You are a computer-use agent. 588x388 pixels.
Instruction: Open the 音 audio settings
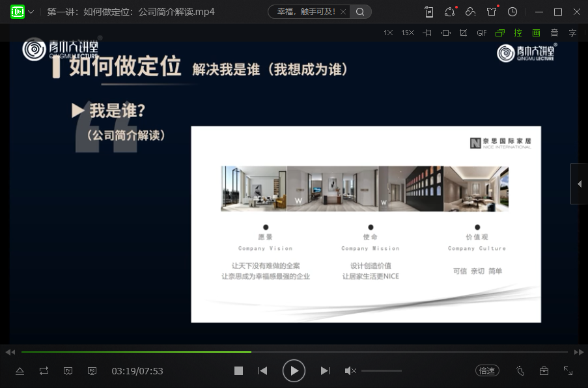pos(554,33)
